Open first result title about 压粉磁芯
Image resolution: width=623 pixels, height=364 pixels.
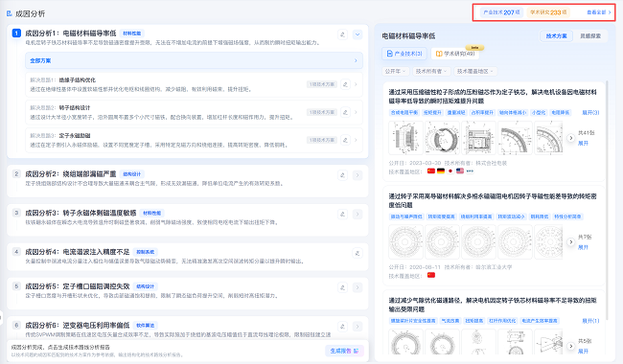click(x=493, y=97)
